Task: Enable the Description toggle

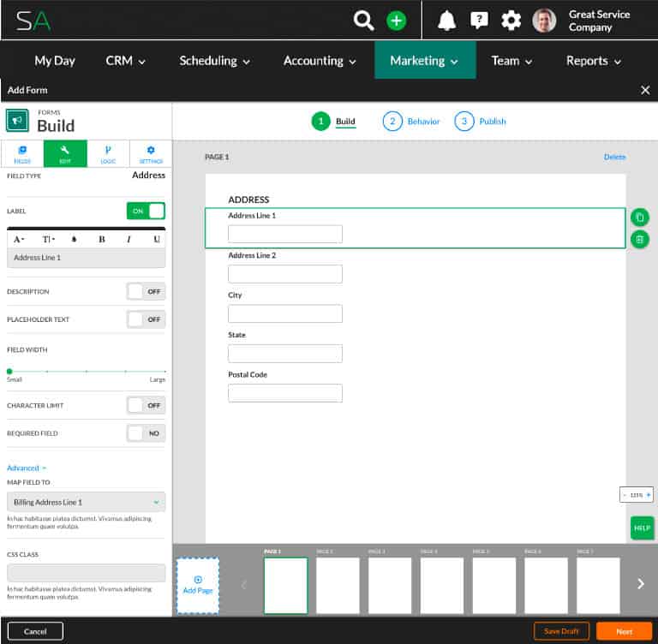Action: coord(146,291)
